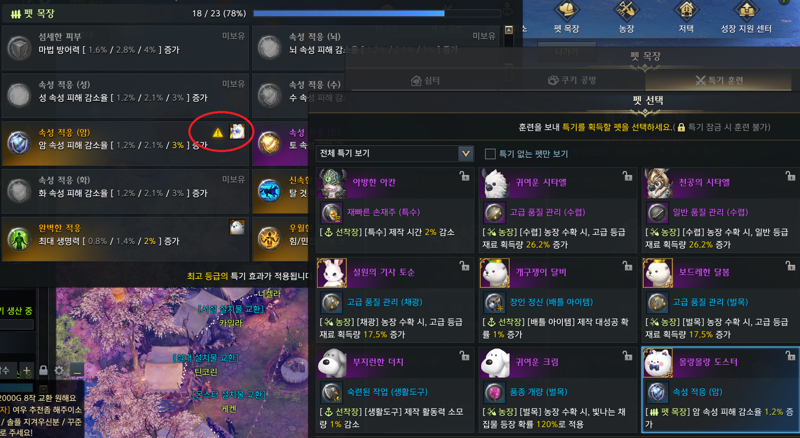The image size is (800, 438).
Task: Switch to the 쉼터 tab
Action: [x=427, y=81]
